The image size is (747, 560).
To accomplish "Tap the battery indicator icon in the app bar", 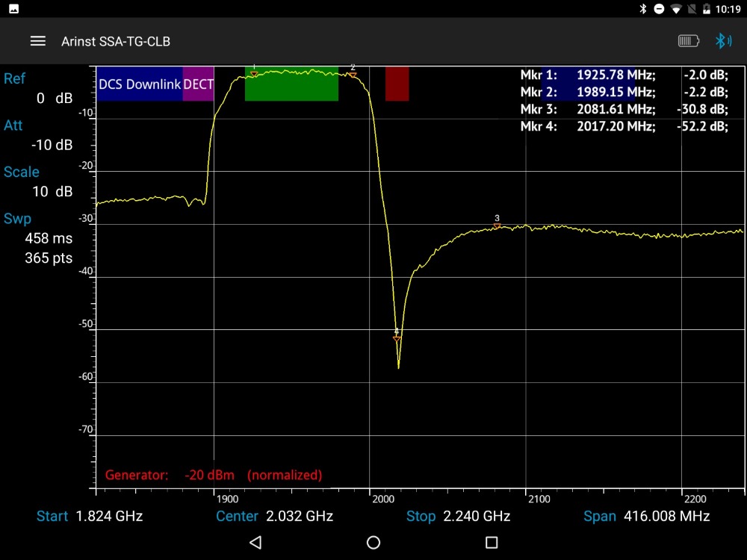I will pos(687,41).
